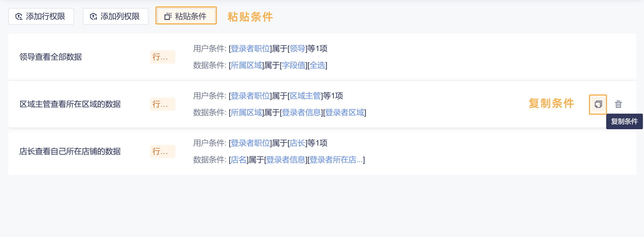Open the 登录者区域 condition link
The image size is (644, 237).
pos(344,113)
